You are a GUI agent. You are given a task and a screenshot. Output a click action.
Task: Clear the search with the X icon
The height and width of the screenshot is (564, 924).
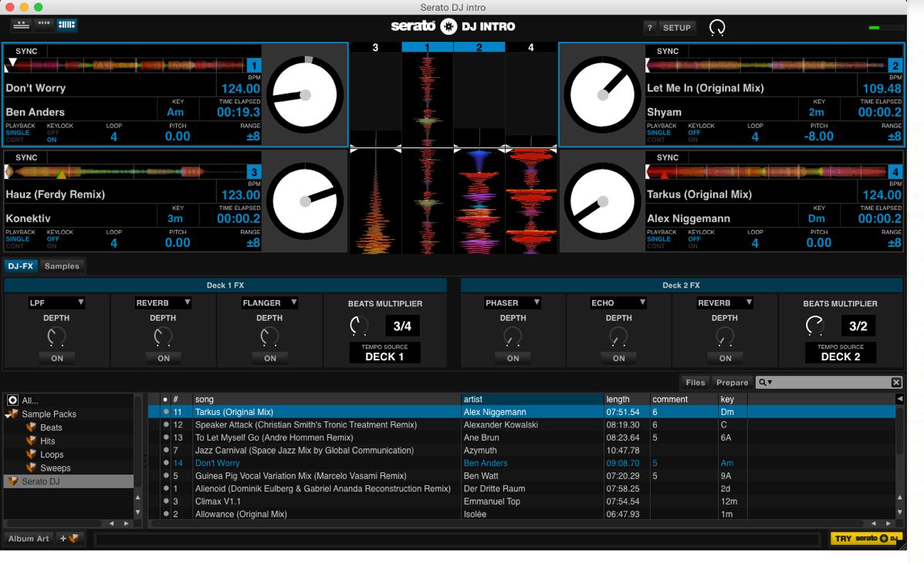pyautogui.click(x=895, y=383)
